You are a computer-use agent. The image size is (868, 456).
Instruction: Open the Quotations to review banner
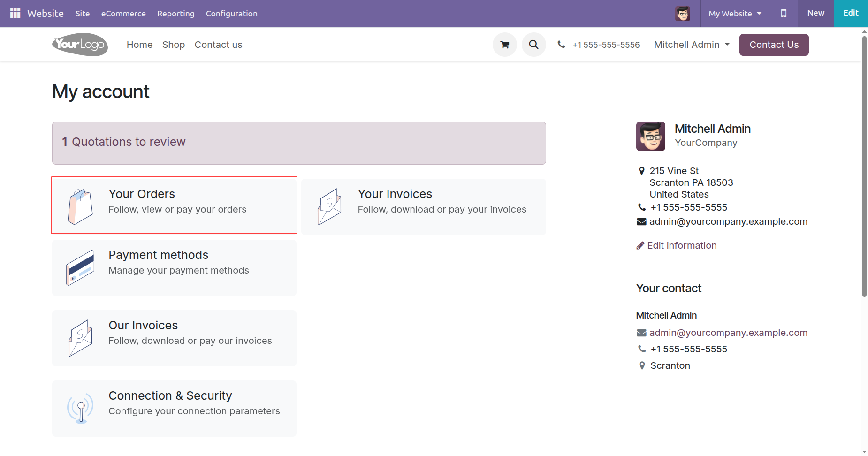click(299, 143)
